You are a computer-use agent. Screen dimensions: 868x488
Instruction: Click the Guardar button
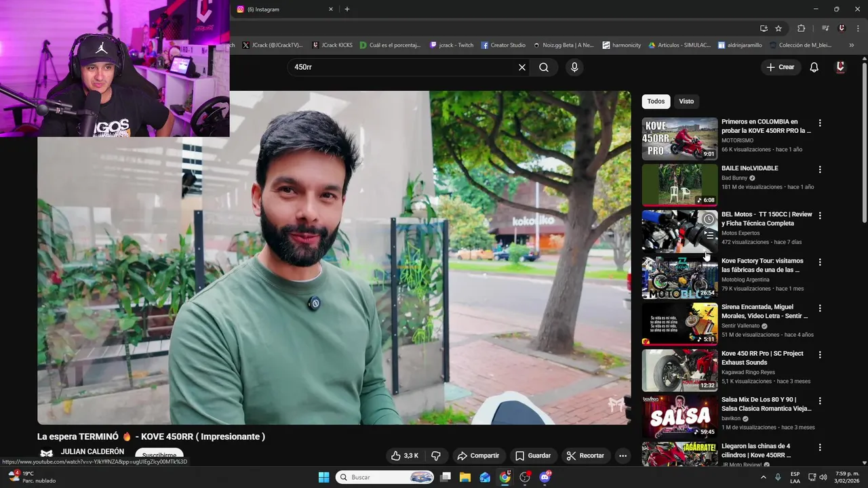533,455
